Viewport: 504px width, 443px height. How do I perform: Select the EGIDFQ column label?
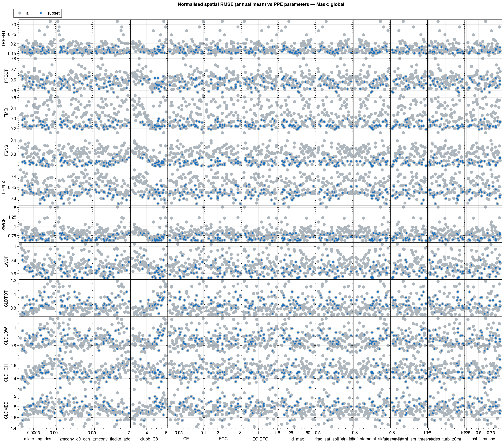[x=260, y=439]
